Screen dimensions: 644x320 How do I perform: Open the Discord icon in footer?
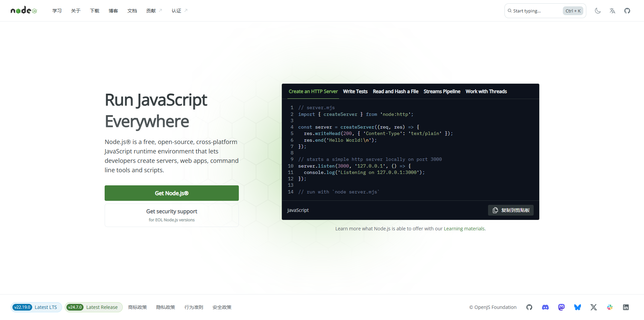(x=545, y=307)
